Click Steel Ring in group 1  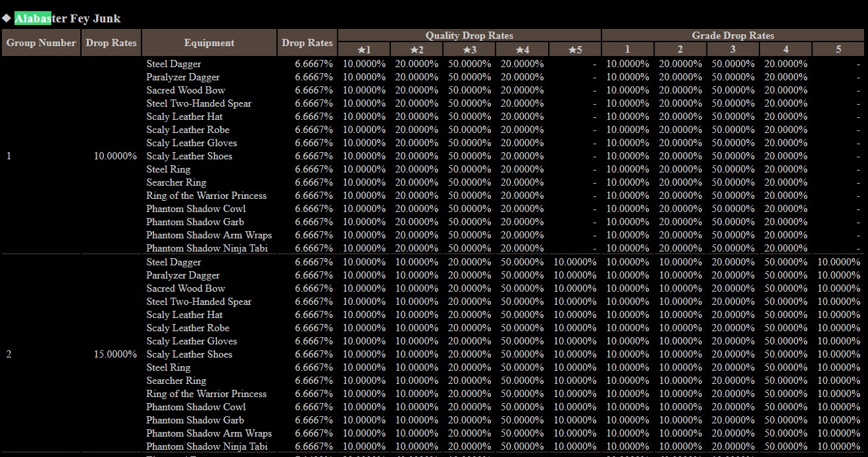(168, 169)
